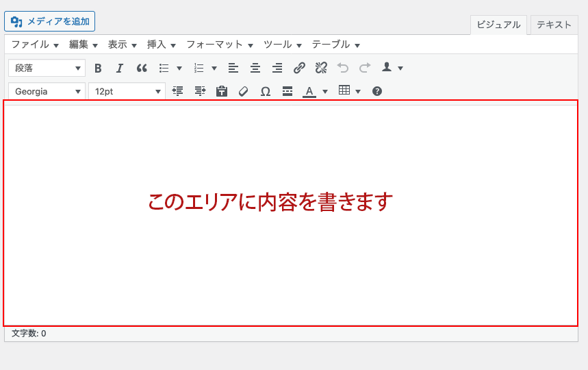Open the 12pt font size dropdown
Viewport: 588px width, 370px height.
click(127, 91)
